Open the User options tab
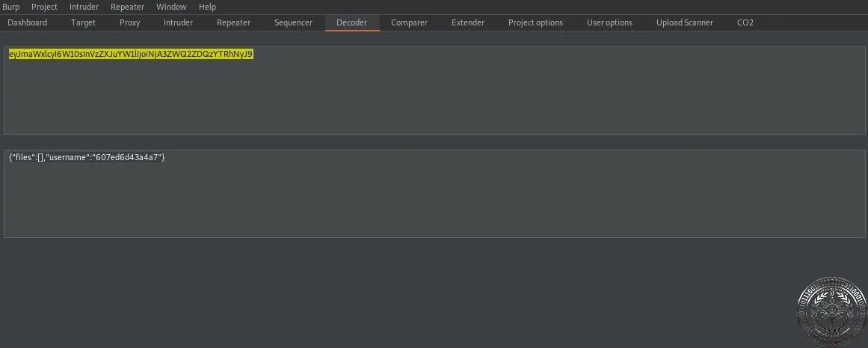The width and height of the screenshot is (868, 348). click(x=609, y=22)
